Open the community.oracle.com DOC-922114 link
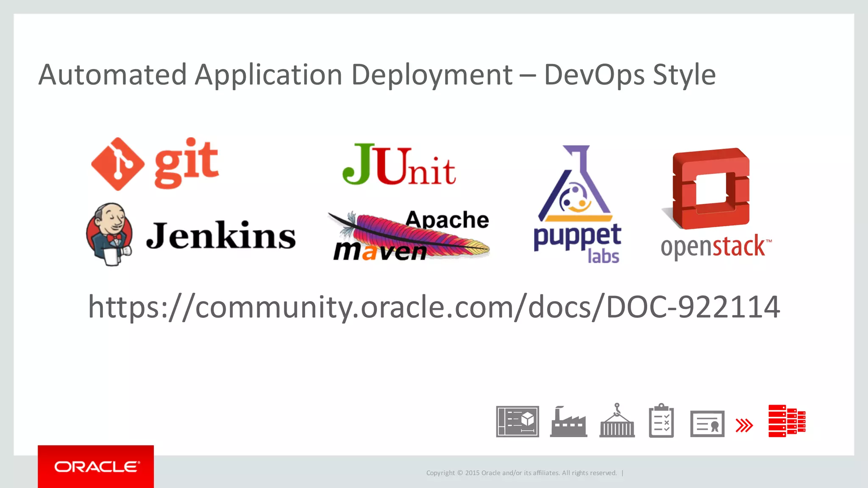 (434, 307)
